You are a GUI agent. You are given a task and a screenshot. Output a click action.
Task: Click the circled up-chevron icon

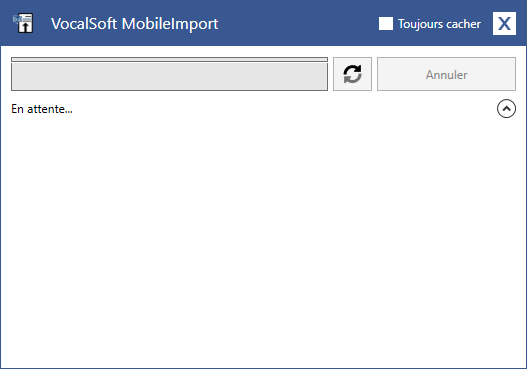506,109
